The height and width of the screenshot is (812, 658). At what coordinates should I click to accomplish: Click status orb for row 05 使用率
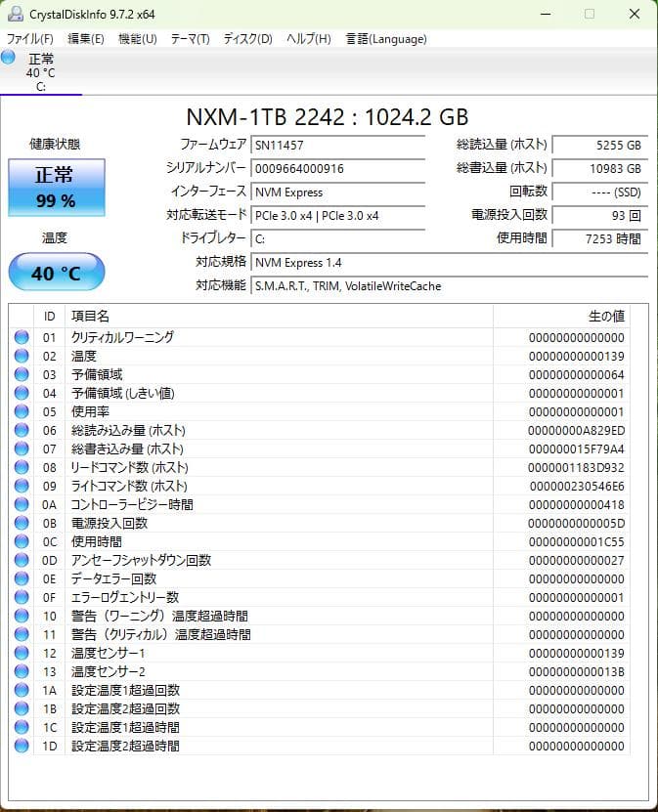tap(22, 411)
